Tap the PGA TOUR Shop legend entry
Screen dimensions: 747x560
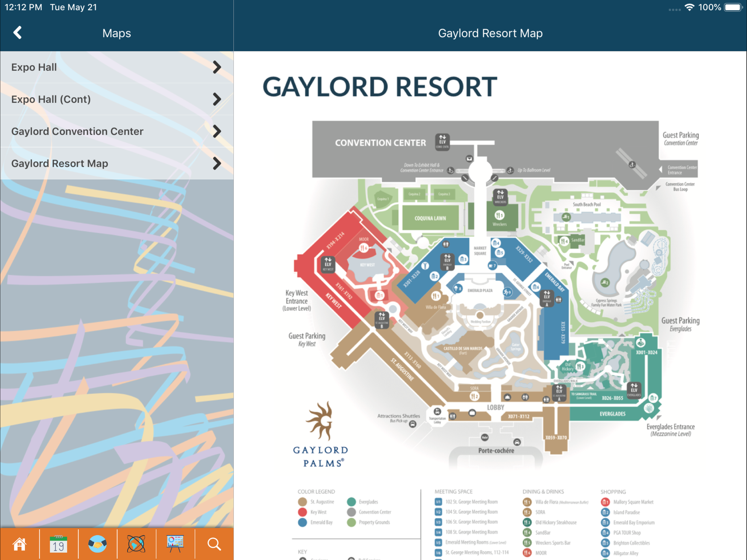[x=621, y=533]
